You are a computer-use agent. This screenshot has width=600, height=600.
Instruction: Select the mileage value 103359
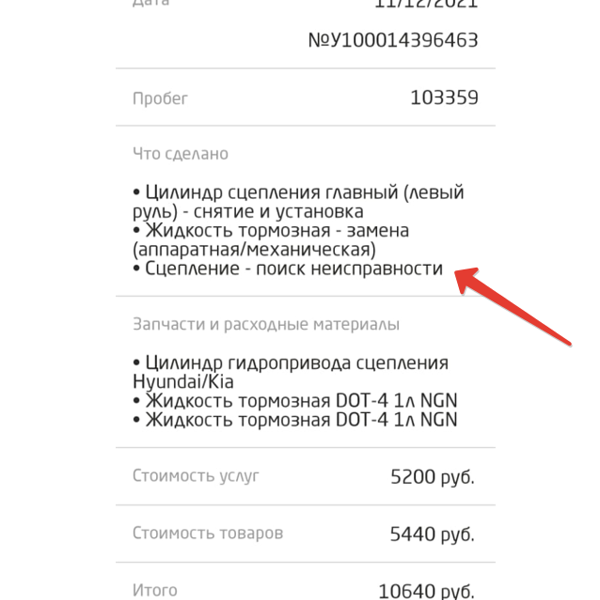tap(444, 98)
